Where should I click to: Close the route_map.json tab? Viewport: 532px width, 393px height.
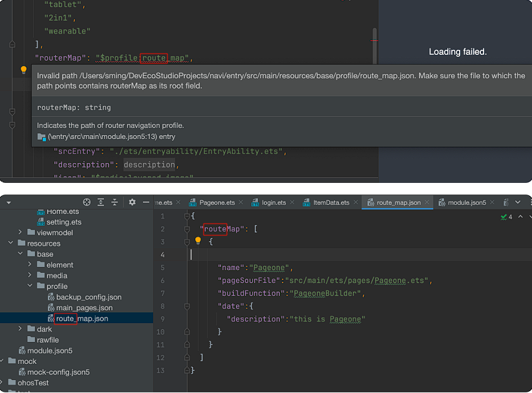tap(427, 202)
